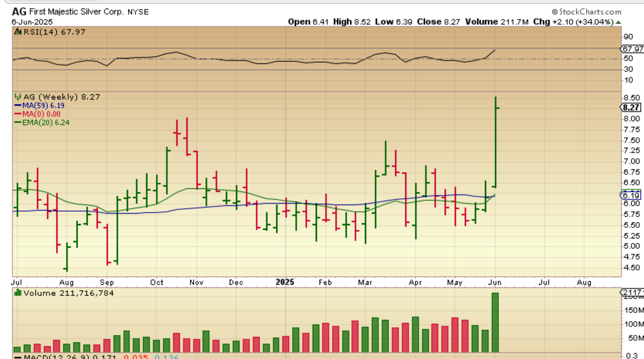This screenshot has width=644, height=359.
Task: Click the 8.50 price axis label
Action: 632,98
